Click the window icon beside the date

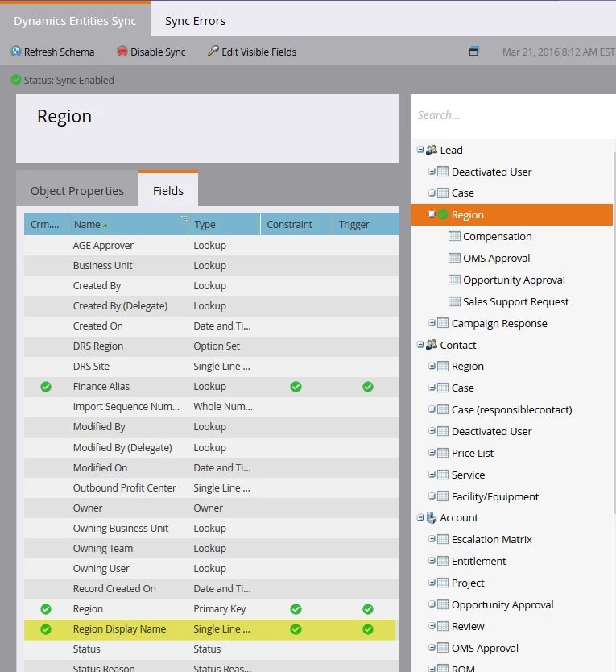[x=473, y=52]
